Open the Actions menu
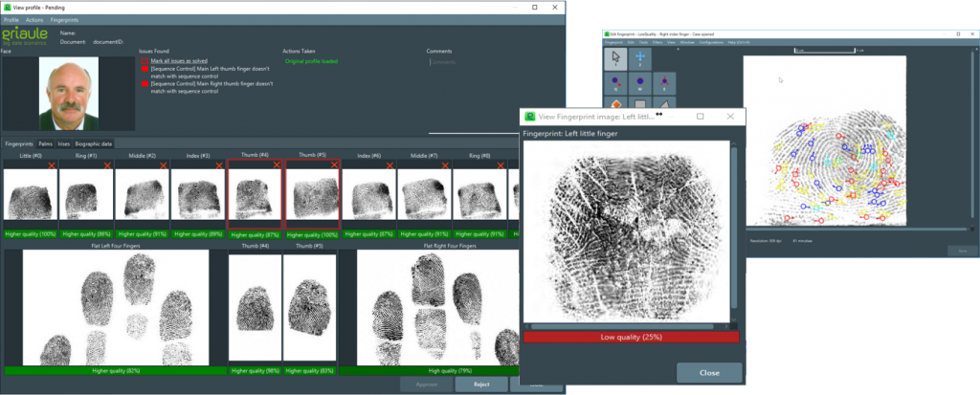The width and height of the screenshot is (980, 395). [34, 20]
